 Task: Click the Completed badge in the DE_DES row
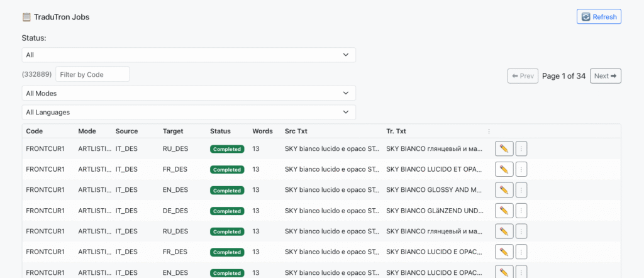click(x=227, y=211)
